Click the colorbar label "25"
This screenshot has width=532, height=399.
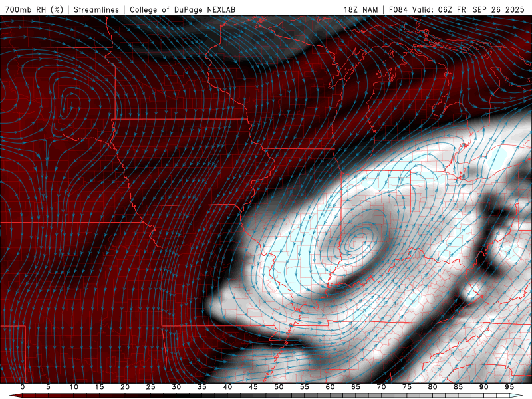pos(151,387)
